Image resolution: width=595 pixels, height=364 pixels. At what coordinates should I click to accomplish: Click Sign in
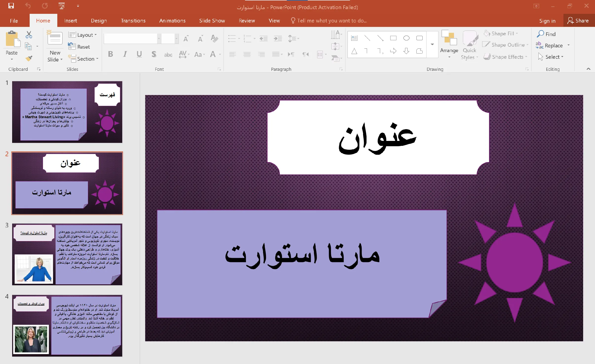click(547, 21)
